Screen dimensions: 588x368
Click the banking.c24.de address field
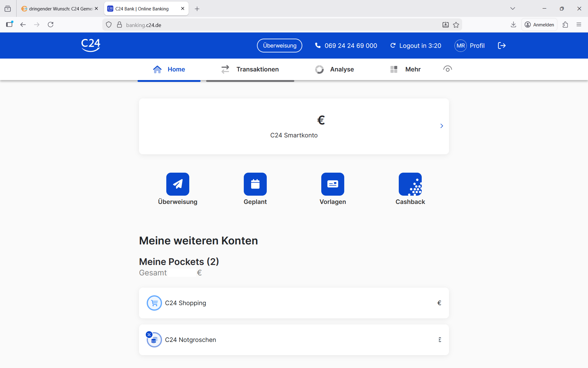[x=282, y=25]
